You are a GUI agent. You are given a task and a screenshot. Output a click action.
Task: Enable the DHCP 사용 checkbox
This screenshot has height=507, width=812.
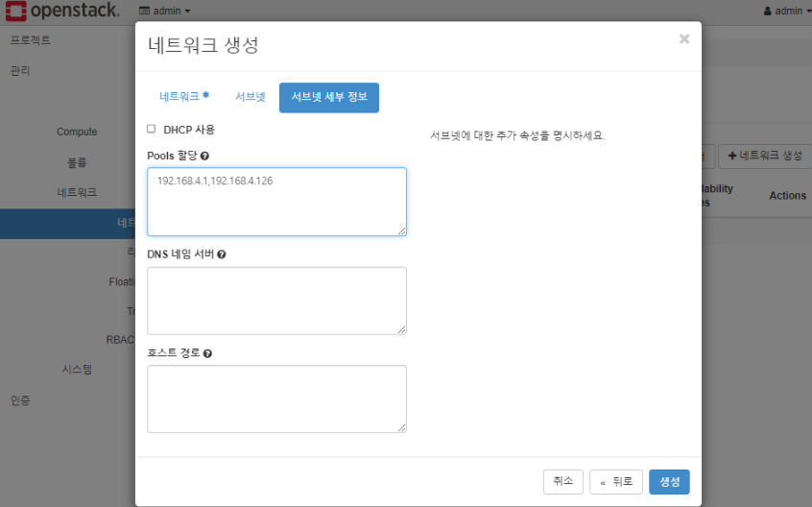[x=152, y=129]
